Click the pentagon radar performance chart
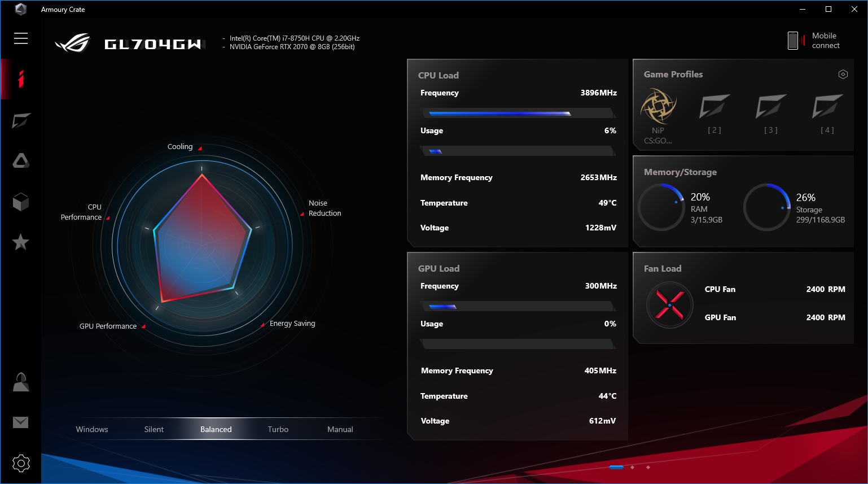The width and height of the screenshot is (868, 484). [x=202, y=239]
